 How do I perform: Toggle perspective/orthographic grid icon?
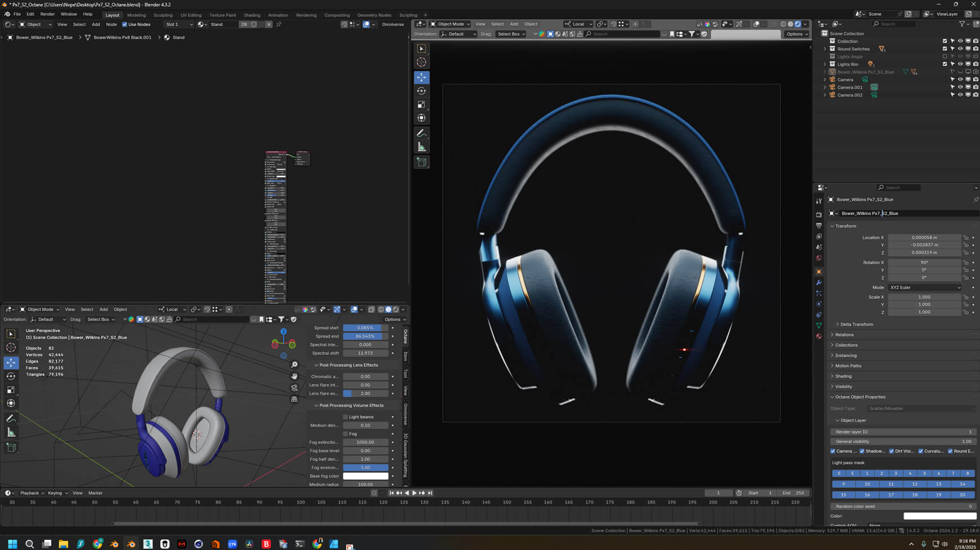pos(294,399)
